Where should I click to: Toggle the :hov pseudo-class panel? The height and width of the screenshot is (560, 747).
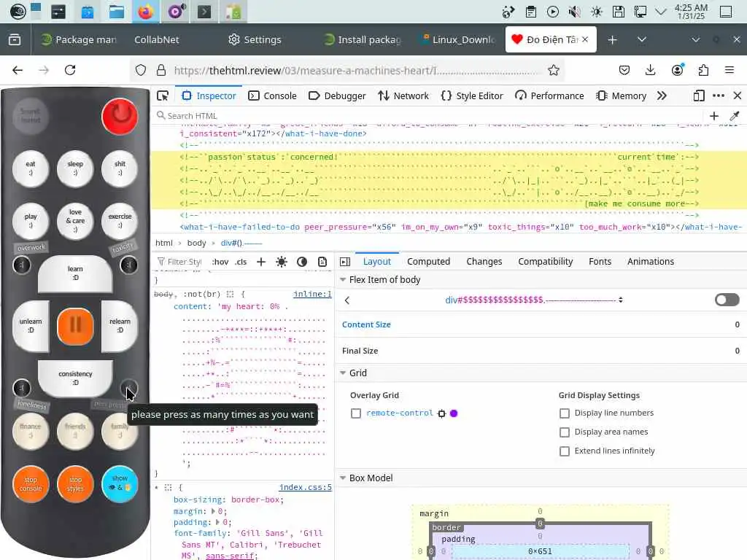pos(220,262)
